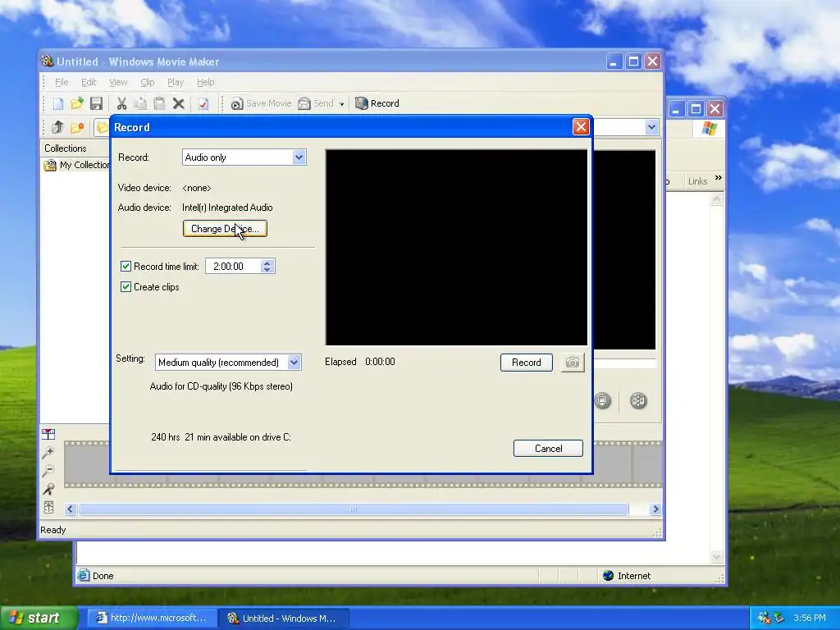
Task: Click the Record button in the dialog
Action: click(x=526, y=363)
